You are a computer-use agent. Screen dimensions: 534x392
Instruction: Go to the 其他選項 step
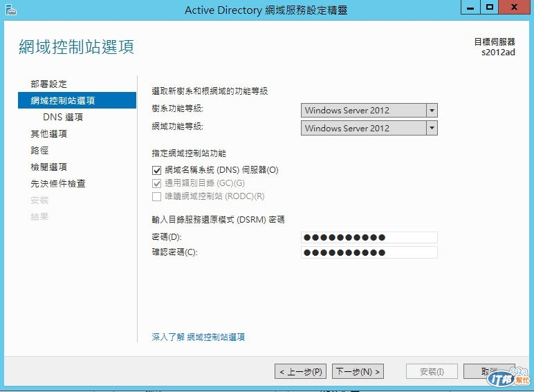coord(48,133)
